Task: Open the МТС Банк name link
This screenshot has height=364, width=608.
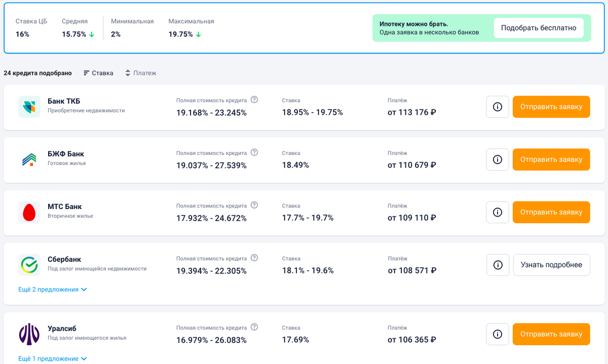Action: [65, 207]
